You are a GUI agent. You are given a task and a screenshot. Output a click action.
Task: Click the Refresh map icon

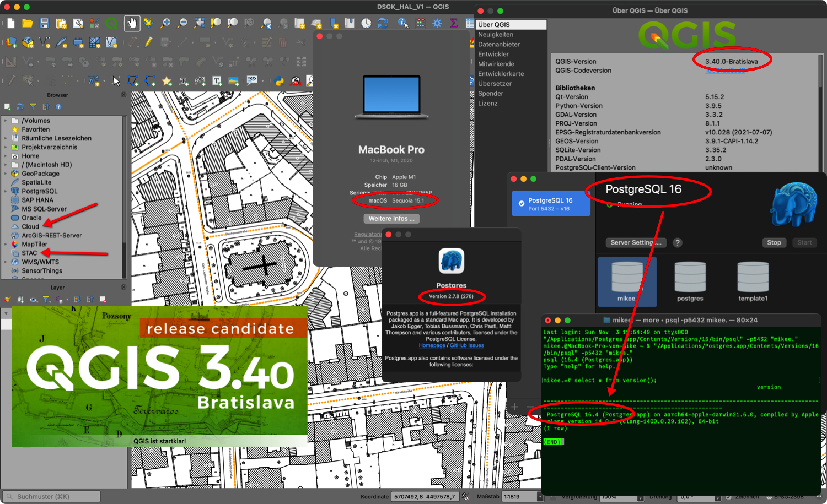(x=383, y=23)
